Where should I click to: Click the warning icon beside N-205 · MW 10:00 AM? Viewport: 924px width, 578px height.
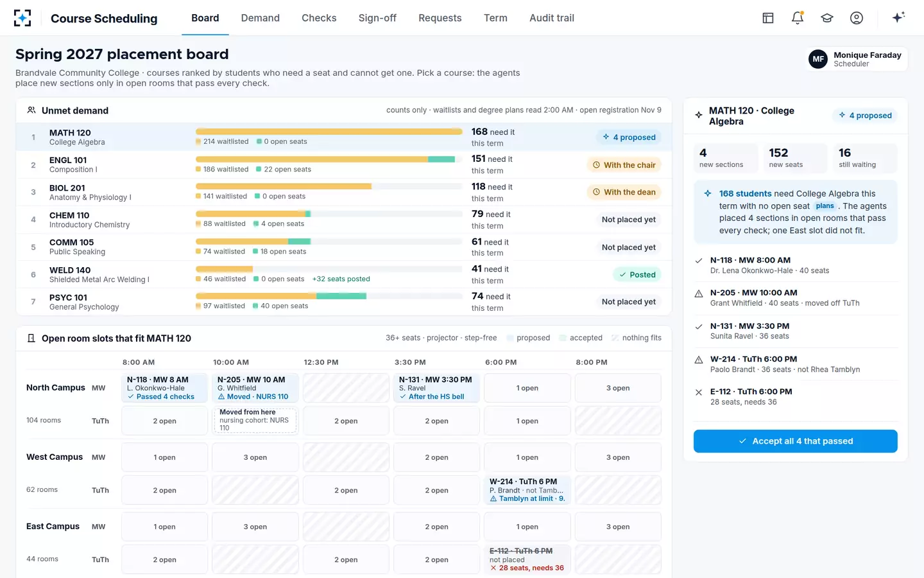[699, 293]
